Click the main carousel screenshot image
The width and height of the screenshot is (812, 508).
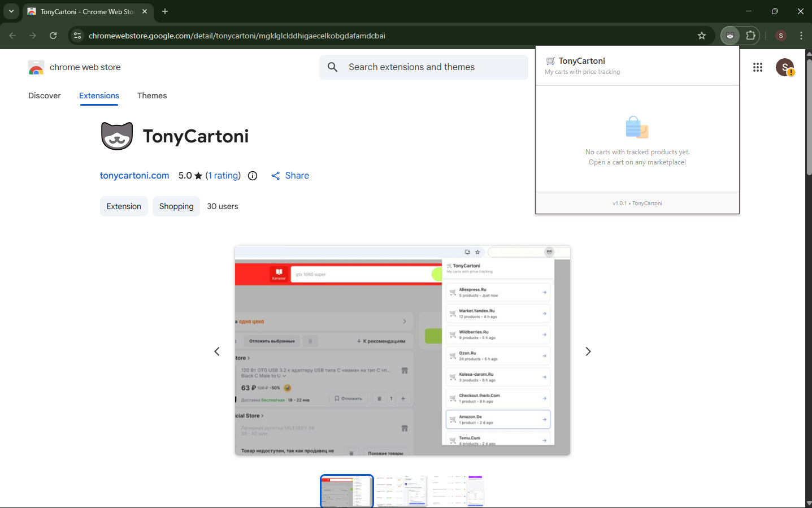point(402,350)
